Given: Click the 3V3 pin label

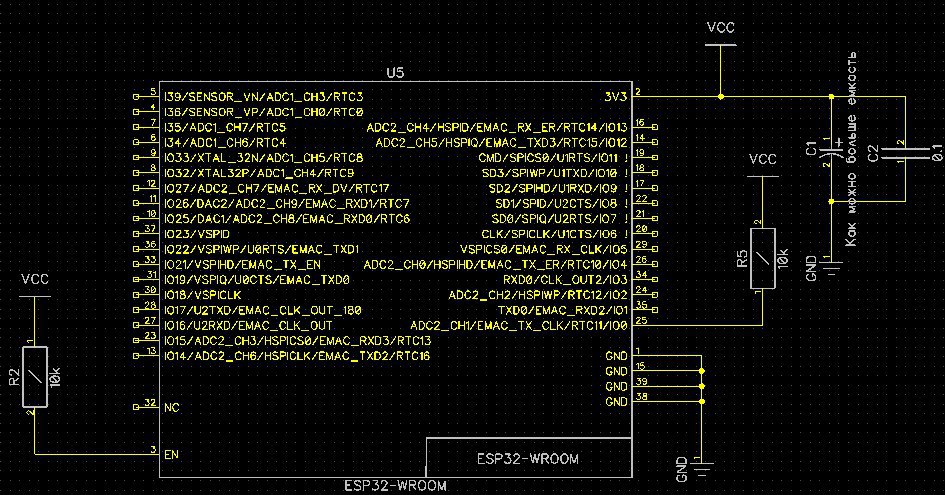Looking at the screenshot, I should (x=615, y=96).
